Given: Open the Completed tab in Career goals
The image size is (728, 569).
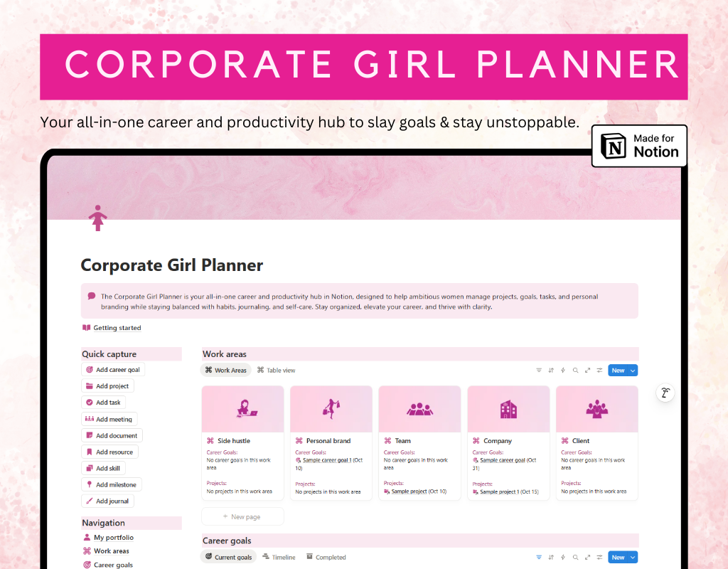Looking at the screenshot, I should tap(326, 557).
